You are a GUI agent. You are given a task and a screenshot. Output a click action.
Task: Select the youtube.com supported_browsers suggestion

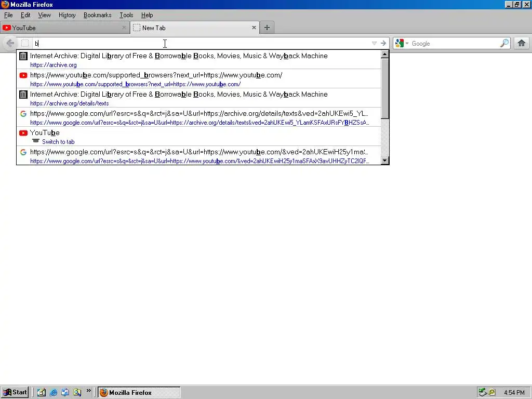click(199, 79)
